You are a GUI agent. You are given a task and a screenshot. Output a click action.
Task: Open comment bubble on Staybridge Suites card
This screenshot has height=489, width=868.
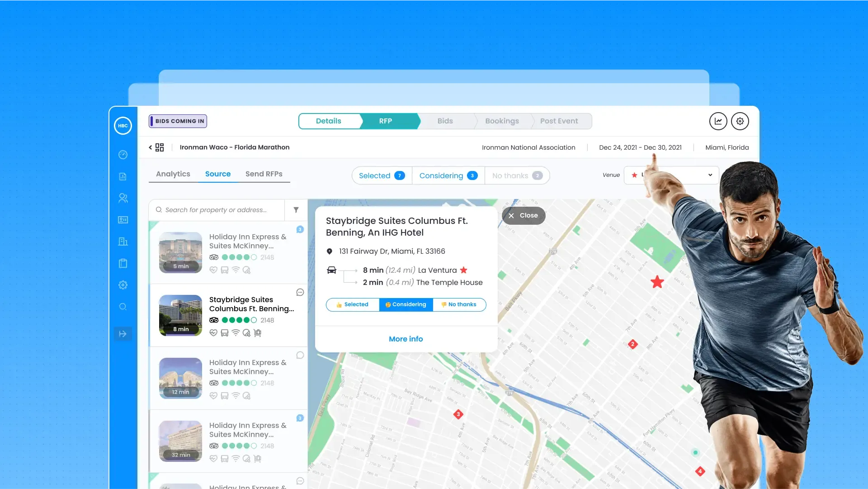pyautogui.click(x=300, y=292)
